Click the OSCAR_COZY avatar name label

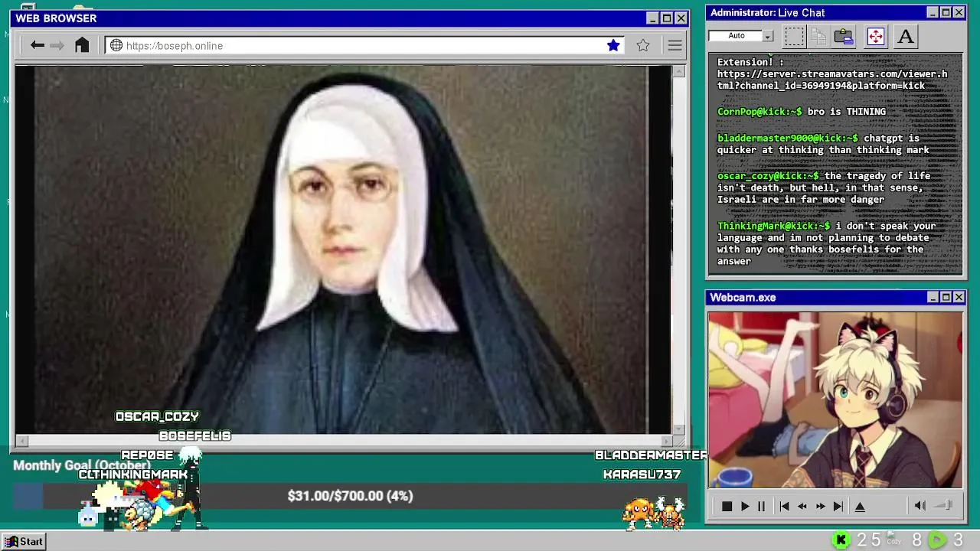click(x=157, y=416)
